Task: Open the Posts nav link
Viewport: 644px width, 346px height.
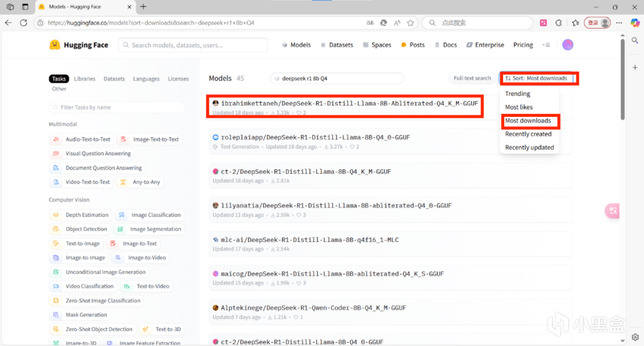Action: tap(413, 45)
